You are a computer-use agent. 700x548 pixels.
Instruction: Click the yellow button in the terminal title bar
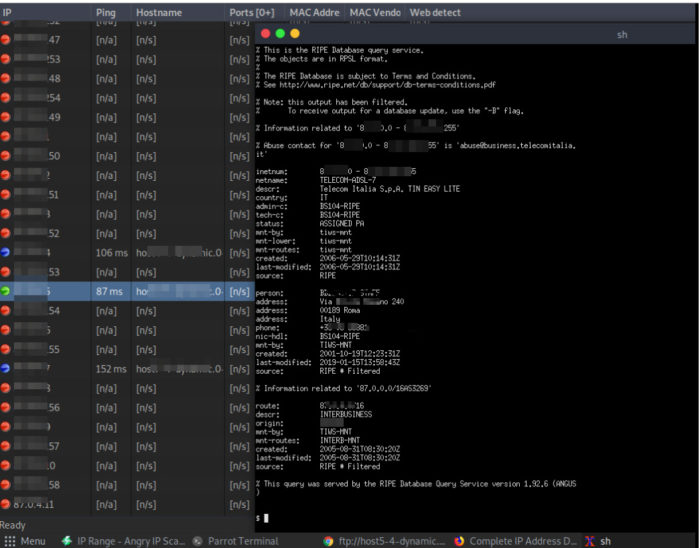click(295, 33)
